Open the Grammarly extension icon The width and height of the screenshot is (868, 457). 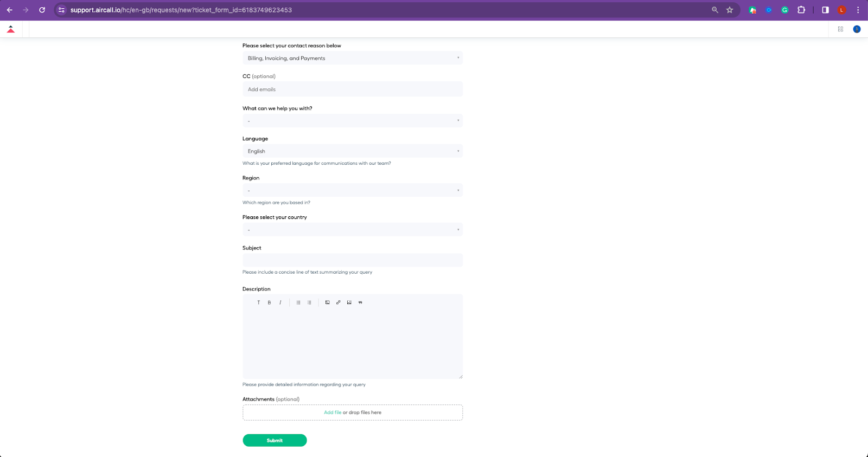point(784,10)
